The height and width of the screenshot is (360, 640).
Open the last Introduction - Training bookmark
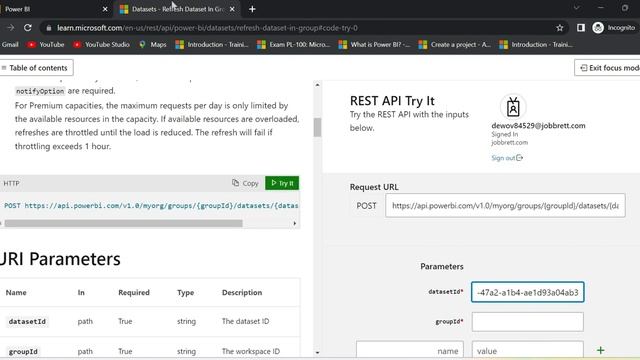[536, 44]
